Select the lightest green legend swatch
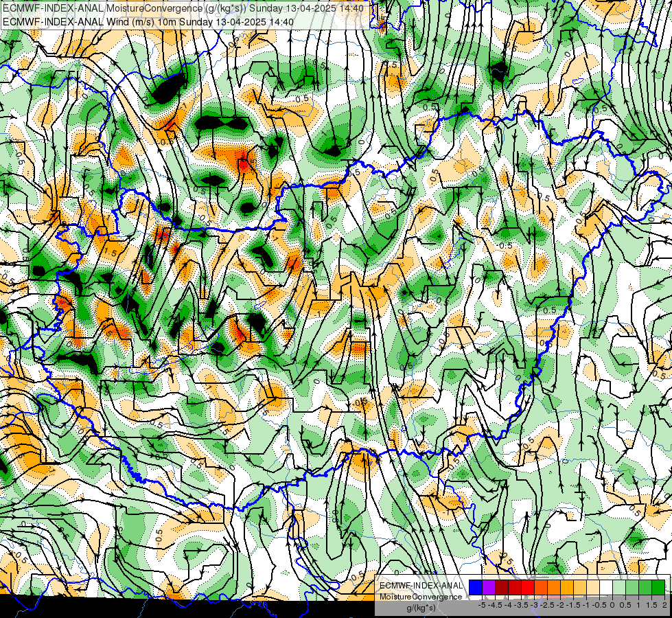The image size is (672, 618). [619, 587]
